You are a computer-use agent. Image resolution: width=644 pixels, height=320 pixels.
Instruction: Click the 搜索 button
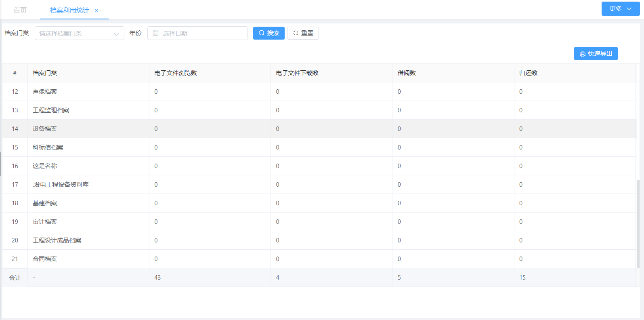pyautogui.click(x=269, y=33)
